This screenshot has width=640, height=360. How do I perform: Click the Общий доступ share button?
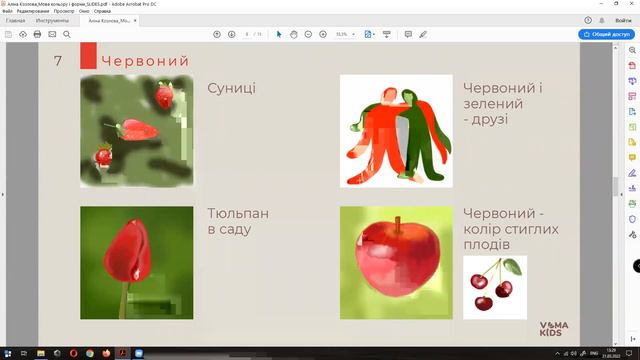click(606, 34)
